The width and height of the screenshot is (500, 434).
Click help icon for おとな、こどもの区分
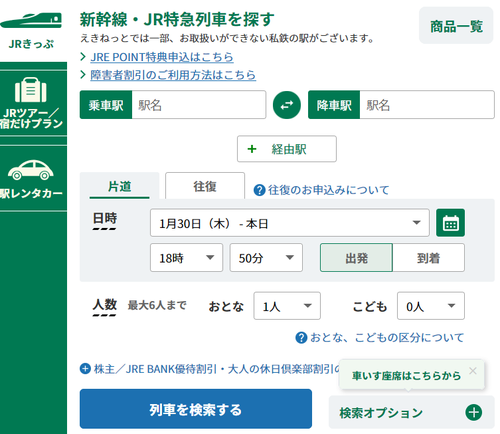(x=301, y=338)
